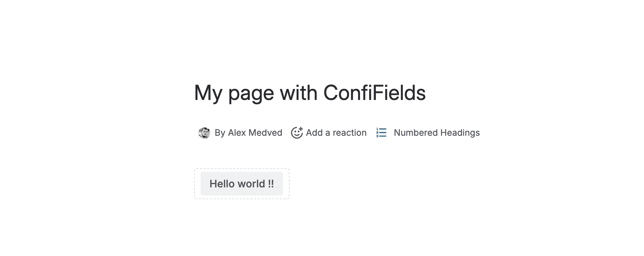Viewport: 644px width, 256px height.
Task: Click the word "Numbered" beside the list icon
Action: pyautogui.click(x=415, y=133)
